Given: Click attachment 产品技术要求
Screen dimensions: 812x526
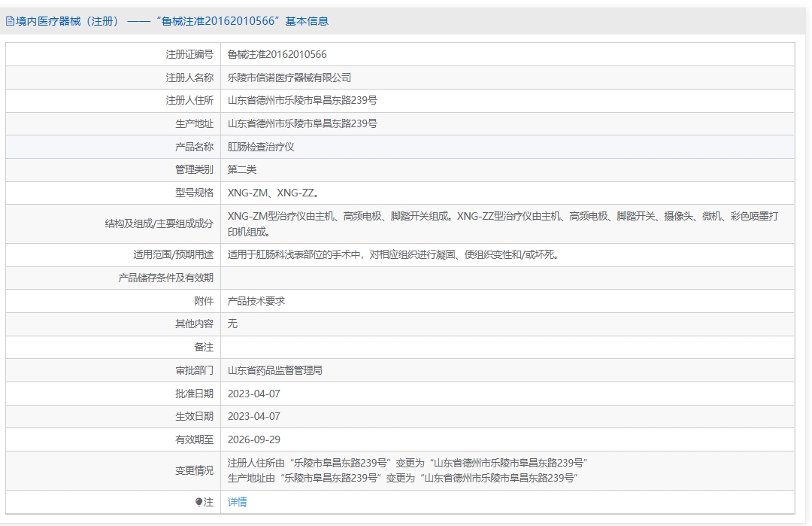Looking at the screenshot, I should pos(256,301).
